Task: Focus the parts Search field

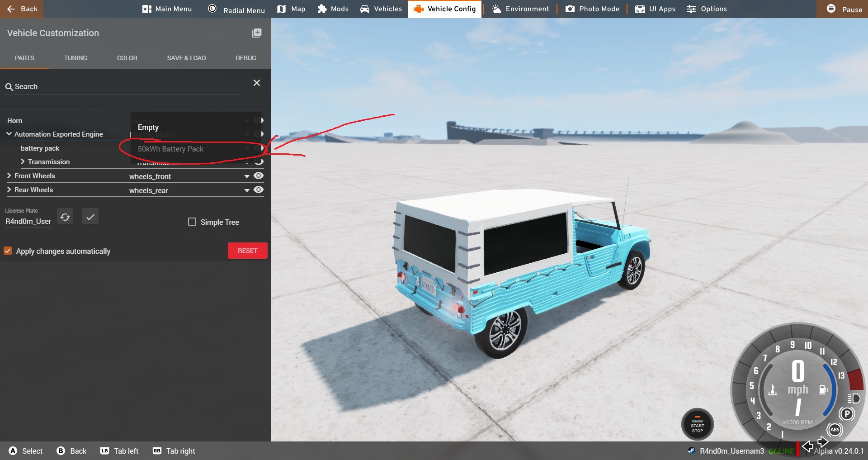Action: [122, 86]
